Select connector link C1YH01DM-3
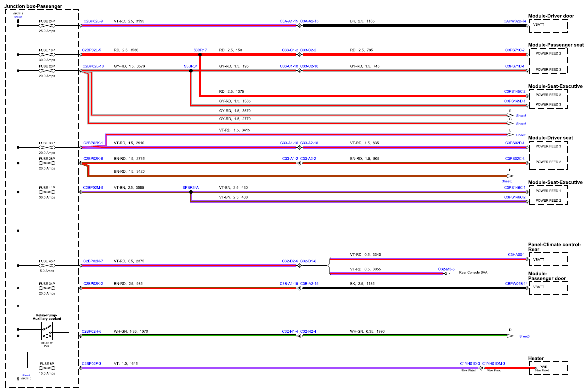This screenshot has height=392, width=588. [x=494, y=364]
